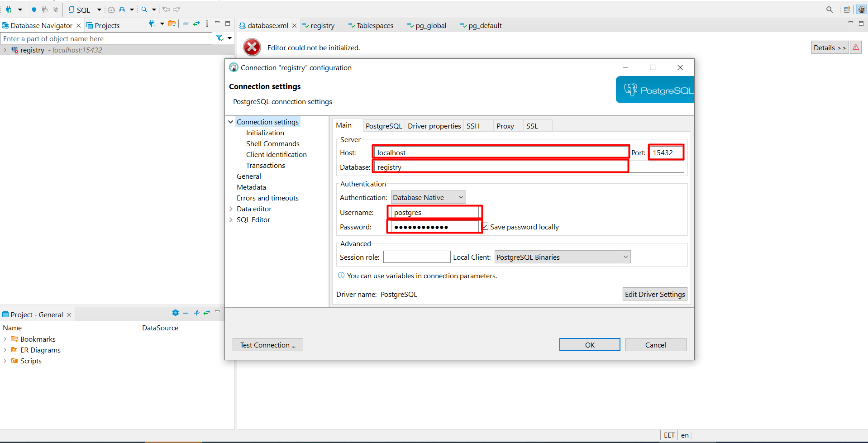Click the create folder icon in Database Navigator
868x443 pixels.
172,24
